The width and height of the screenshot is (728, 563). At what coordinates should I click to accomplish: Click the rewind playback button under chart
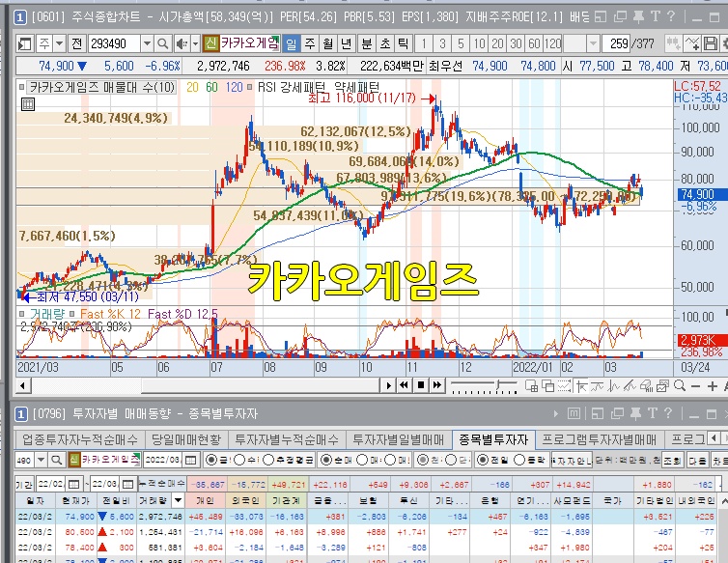[x=404, y=385]
